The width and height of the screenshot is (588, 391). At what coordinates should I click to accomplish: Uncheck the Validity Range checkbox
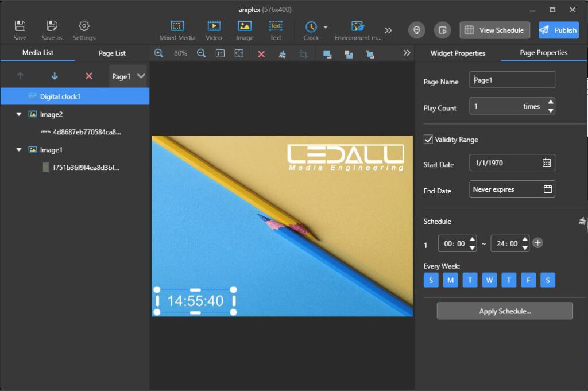(428, 140)
